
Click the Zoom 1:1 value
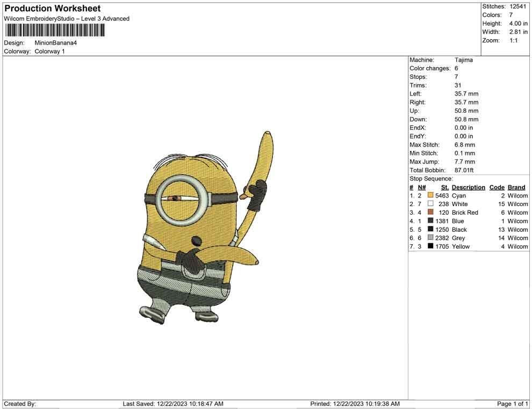(513, 41)
